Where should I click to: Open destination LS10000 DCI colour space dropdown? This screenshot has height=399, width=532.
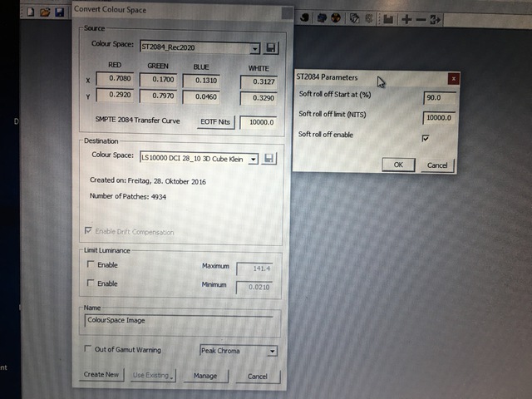(253, 159)
